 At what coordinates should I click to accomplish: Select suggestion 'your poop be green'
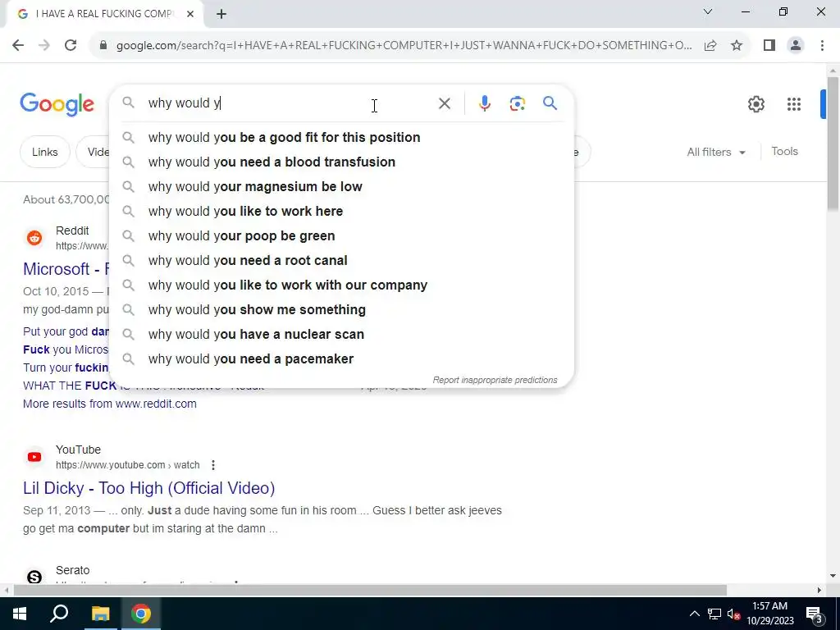[341, 235]
